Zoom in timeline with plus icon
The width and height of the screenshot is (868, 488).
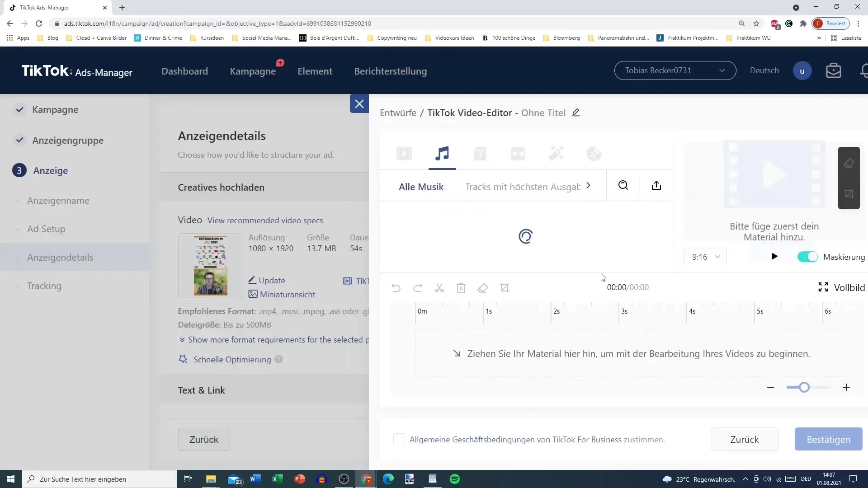click(846, 387)
